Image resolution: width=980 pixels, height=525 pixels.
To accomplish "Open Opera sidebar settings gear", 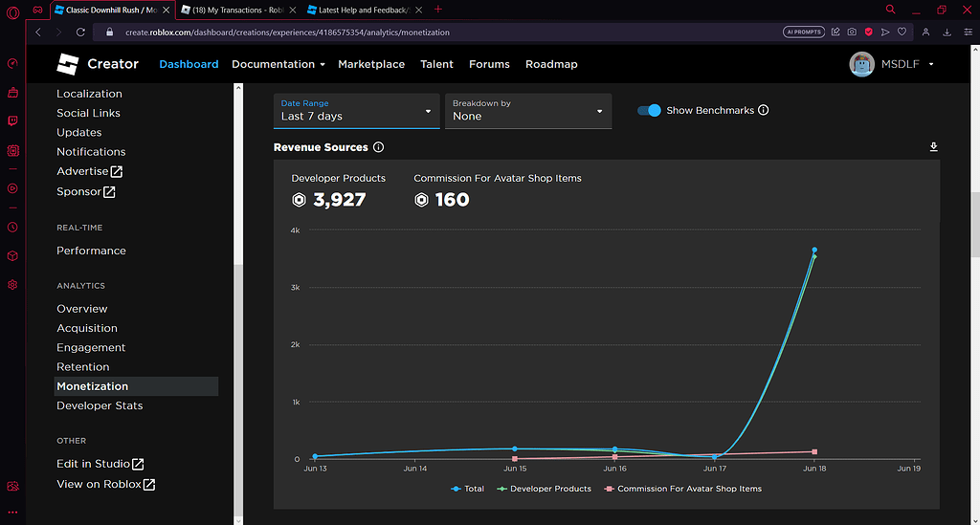I will pos(12,285).
